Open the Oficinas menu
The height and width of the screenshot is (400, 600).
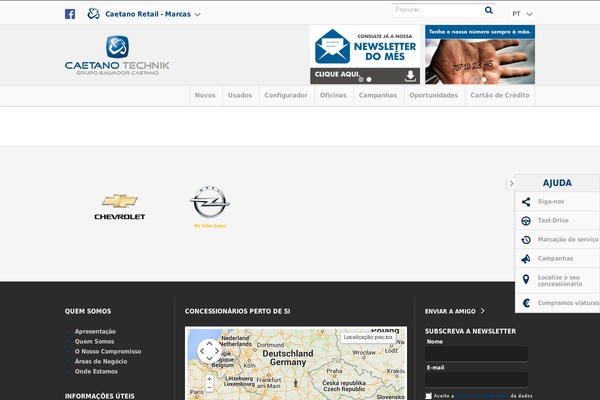pos(333,95)
